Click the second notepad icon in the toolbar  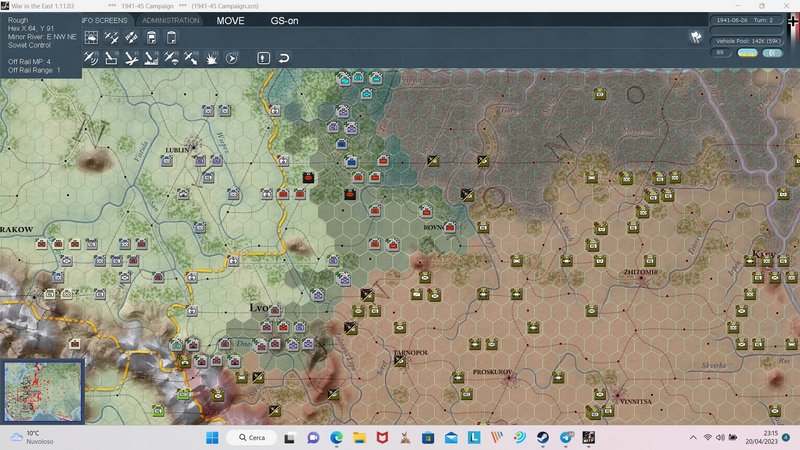pos(171,38)
